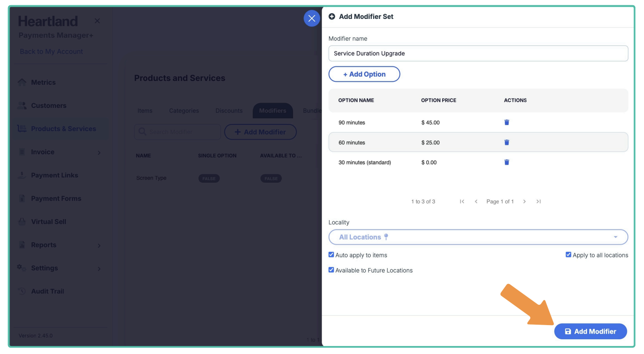Image resolution: width=644 pixels, height=354 pixels.
Task: Remove the 30 minutes (standard) option
Action: point(506,162)
